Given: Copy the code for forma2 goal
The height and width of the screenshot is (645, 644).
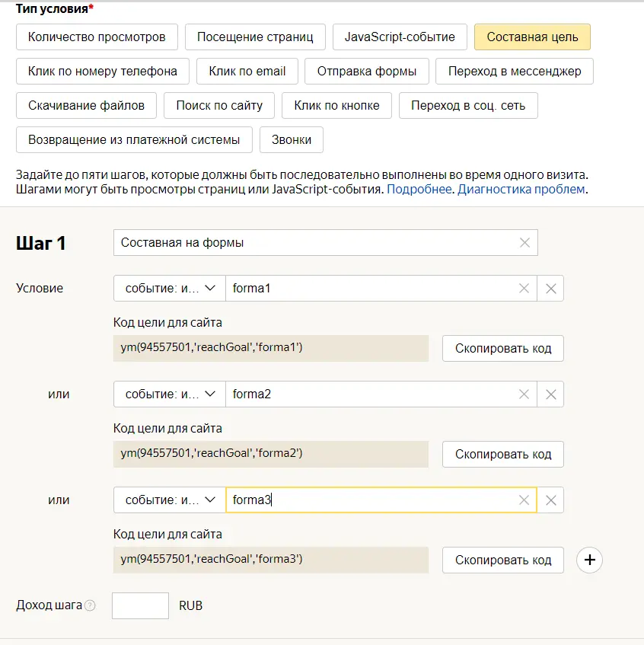Looking at the screenshot, I should 503,454.
